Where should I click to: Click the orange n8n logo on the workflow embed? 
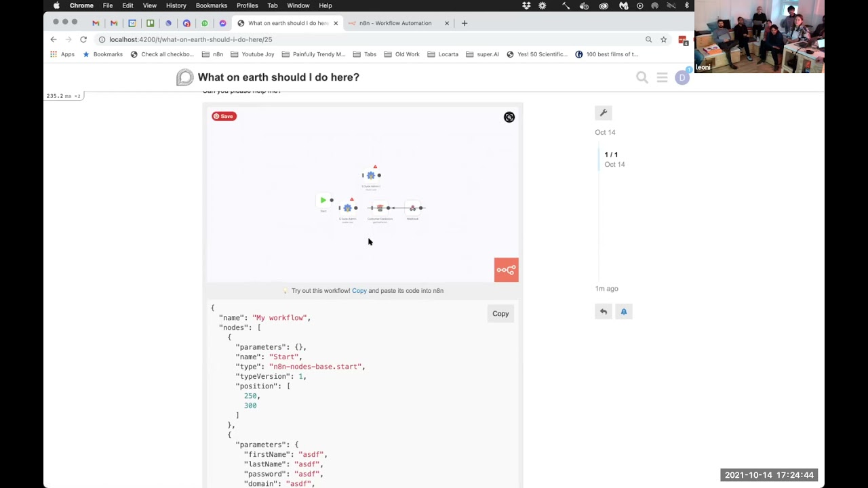coord(506,269)
